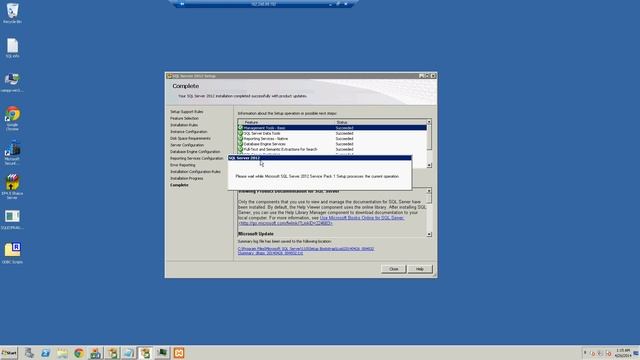Screen dimensions: 640x360
Task: Select Database Engine Configuration step in sidebar
Action: coord(195,151)
